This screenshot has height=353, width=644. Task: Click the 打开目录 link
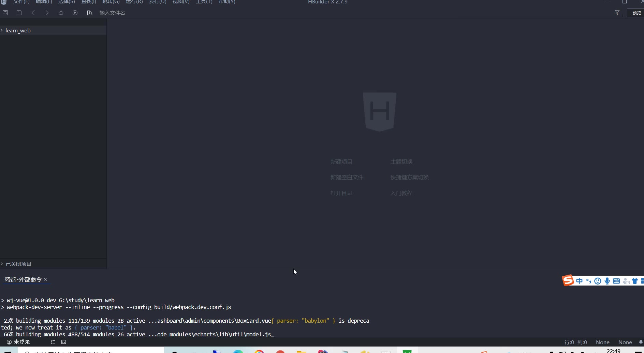pyautogui.click(x=341, y=193)
